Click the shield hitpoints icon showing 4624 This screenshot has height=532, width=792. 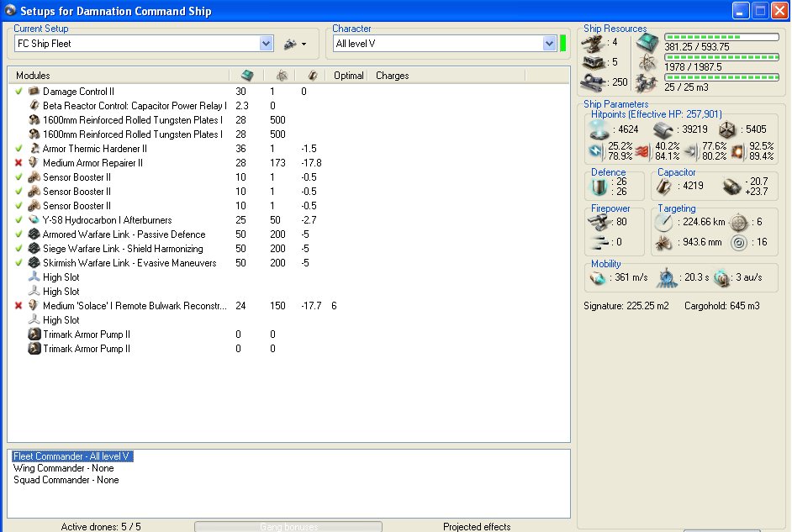tap(599, 129)
